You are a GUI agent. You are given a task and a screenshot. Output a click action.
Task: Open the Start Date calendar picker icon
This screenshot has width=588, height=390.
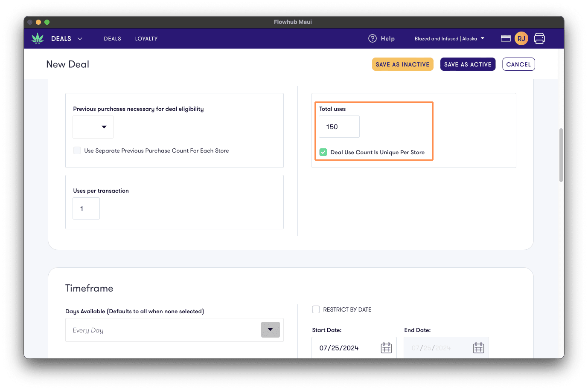pos(386,347)
